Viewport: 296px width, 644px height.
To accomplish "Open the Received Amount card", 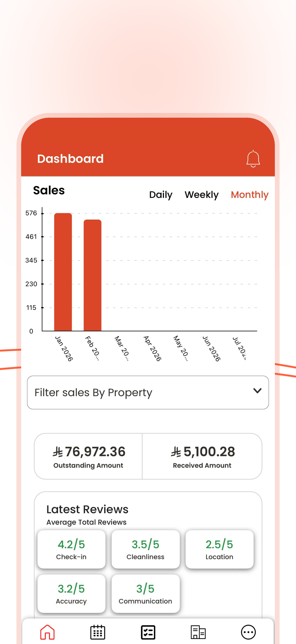I will [202, 456].
